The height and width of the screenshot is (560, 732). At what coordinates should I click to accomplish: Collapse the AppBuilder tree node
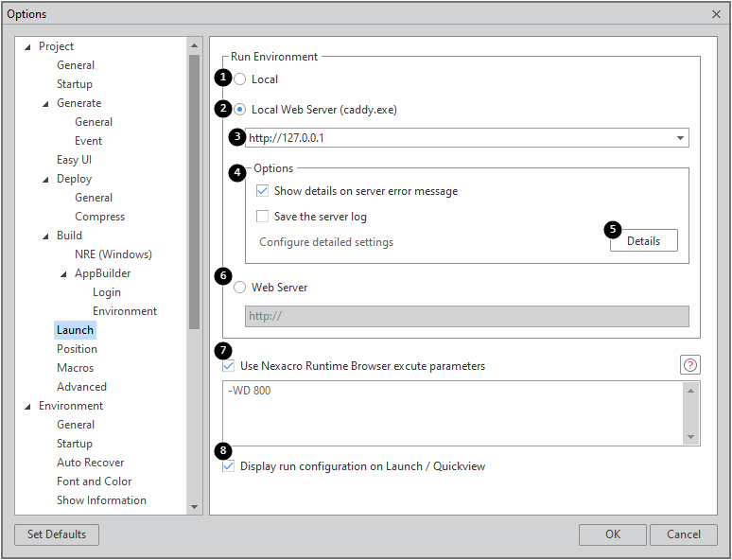point(64,273)
